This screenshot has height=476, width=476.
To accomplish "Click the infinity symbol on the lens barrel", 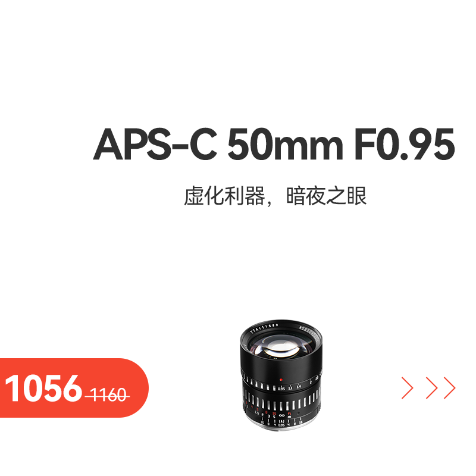I will pyautogui.click(x=282, y=415).
